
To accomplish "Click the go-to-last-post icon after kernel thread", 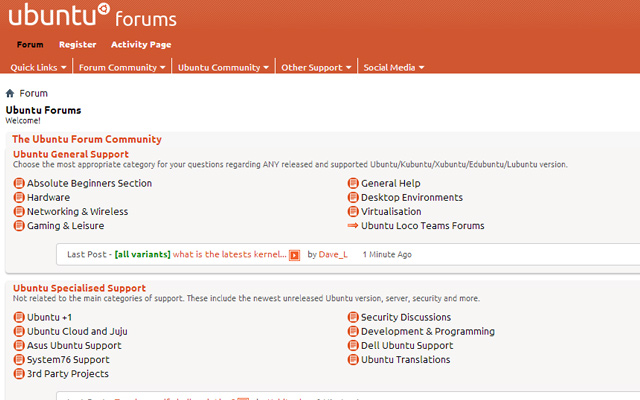I will (295, 255).
